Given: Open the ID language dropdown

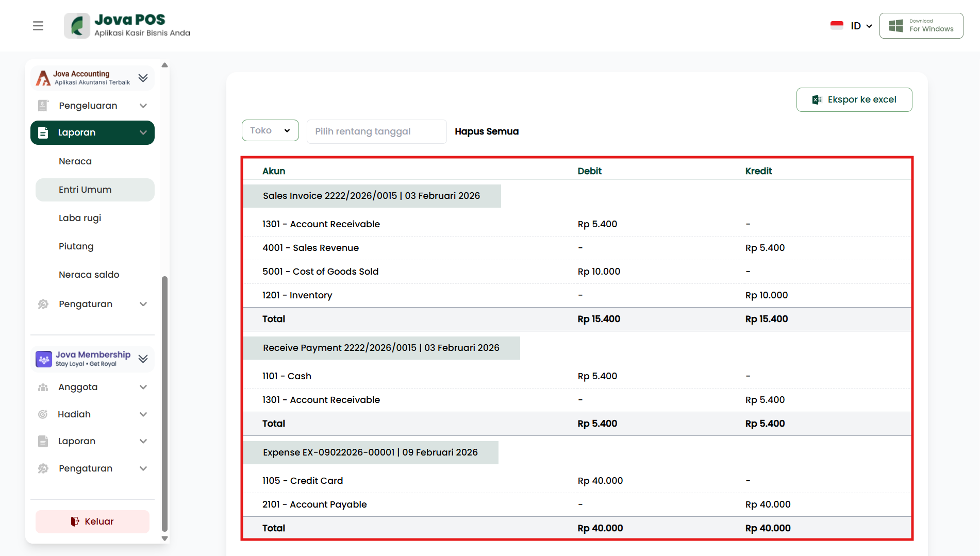Looking at the screenshot, I should pos(861,26).
